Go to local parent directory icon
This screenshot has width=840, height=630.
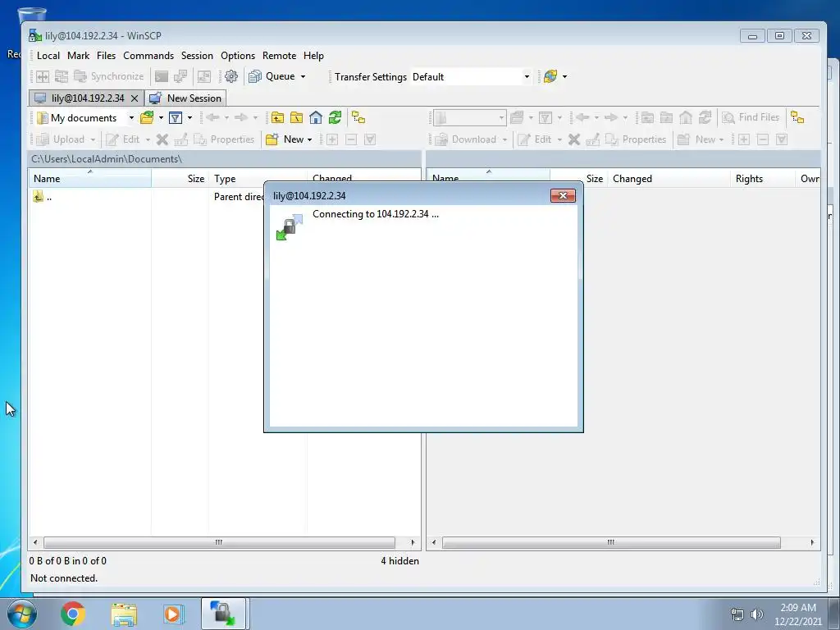(277, 118)
